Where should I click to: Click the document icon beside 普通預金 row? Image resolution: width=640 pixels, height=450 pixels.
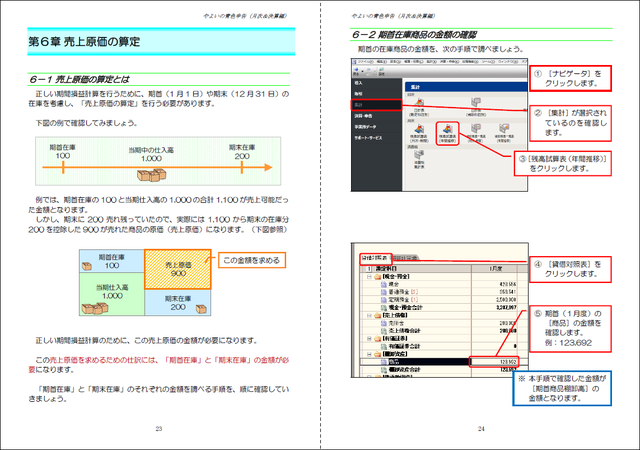(384, 292)
